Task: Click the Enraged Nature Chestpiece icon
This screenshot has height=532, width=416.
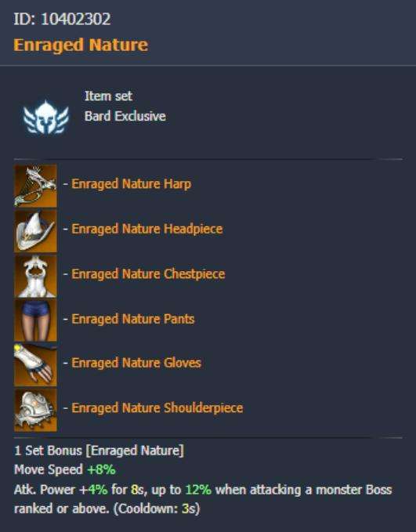Action: [x=35, y=276]
